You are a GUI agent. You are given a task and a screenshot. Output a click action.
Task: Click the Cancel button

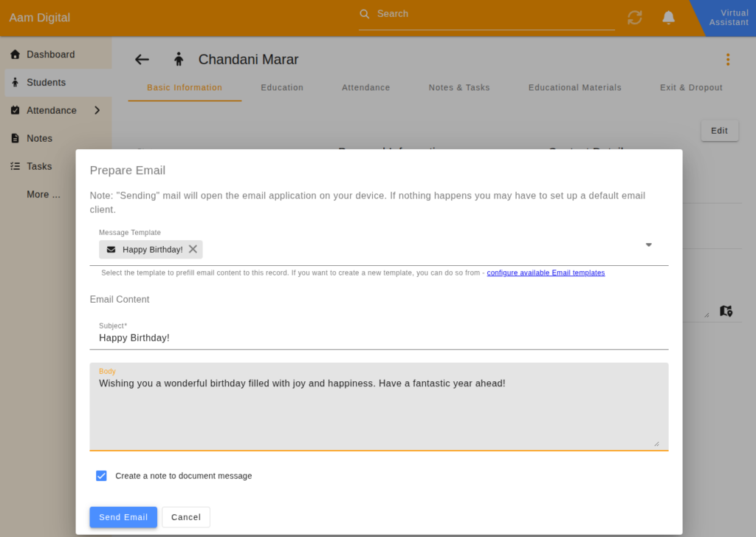[186, 517]
